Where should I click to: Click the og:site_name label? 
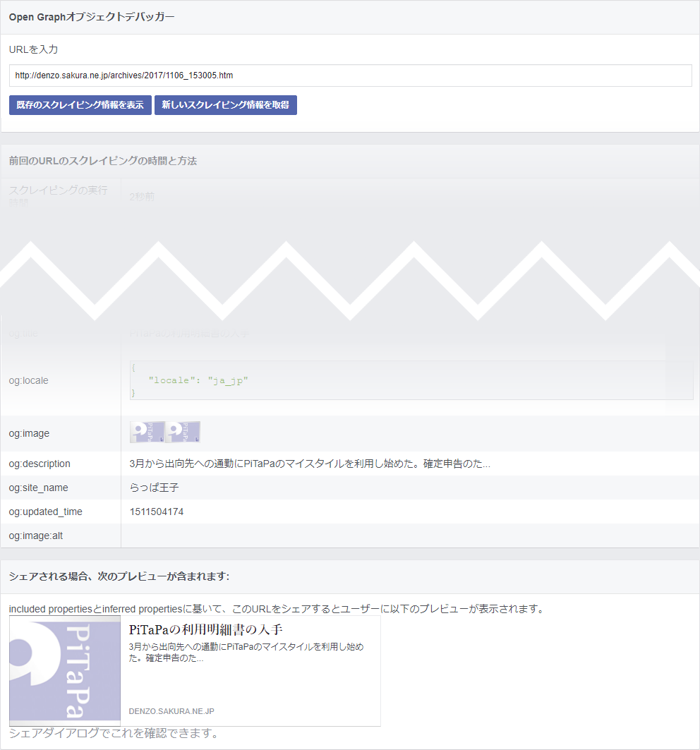38,488
